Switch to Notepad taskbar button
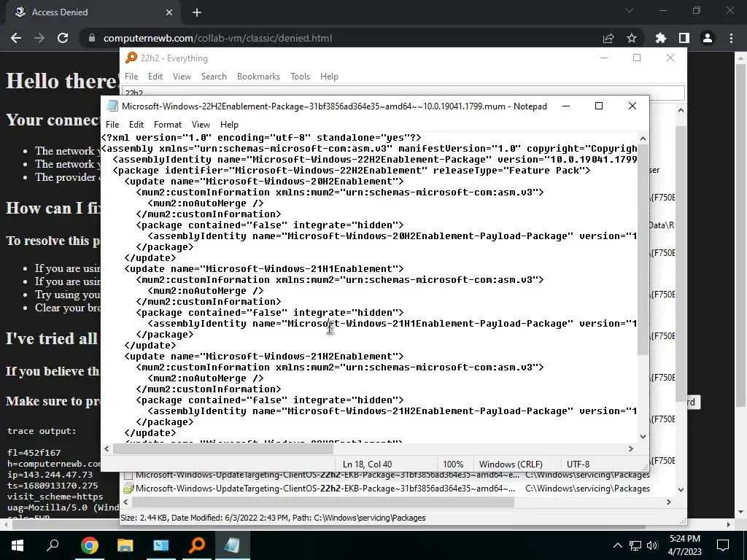The height and width of the screenshot is (560, 747). pyautogui.click(x=232, y=545)
